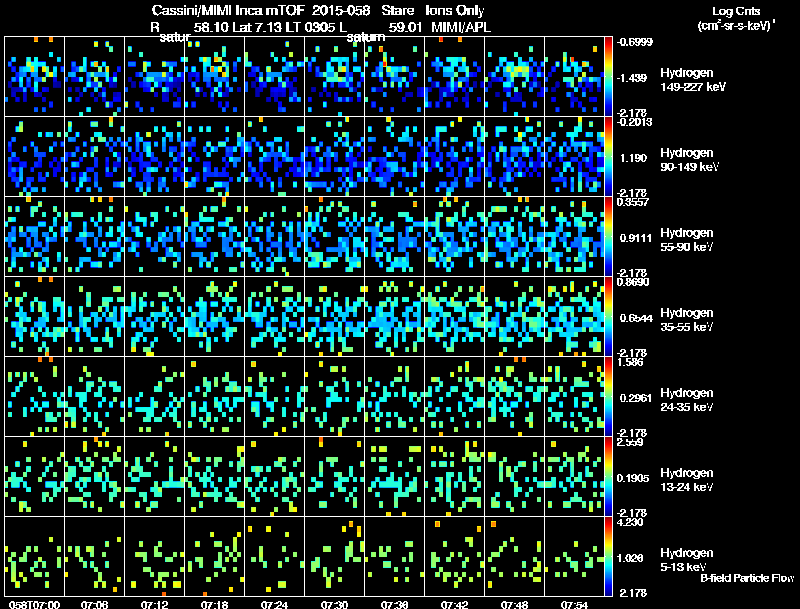Click the 07:30 time axis label
The image size is (800, 609).
point(334,605)
